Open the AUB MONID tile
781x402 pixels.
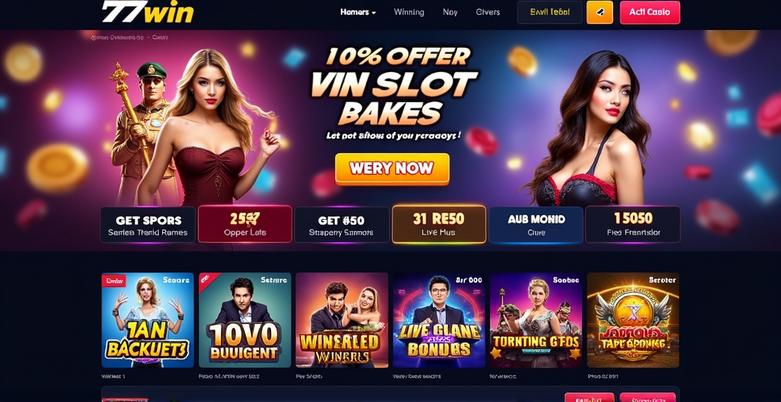coord(536,225)
